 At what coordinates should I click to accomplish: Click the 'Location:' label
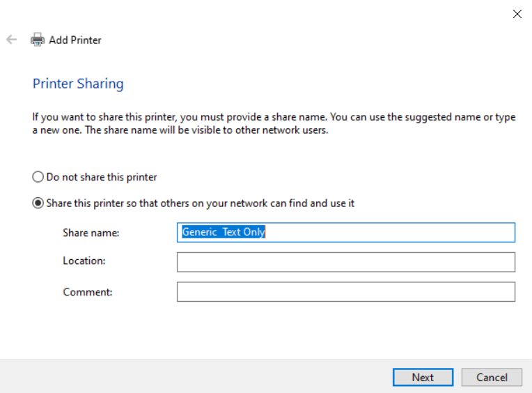(x=84, y=261)
